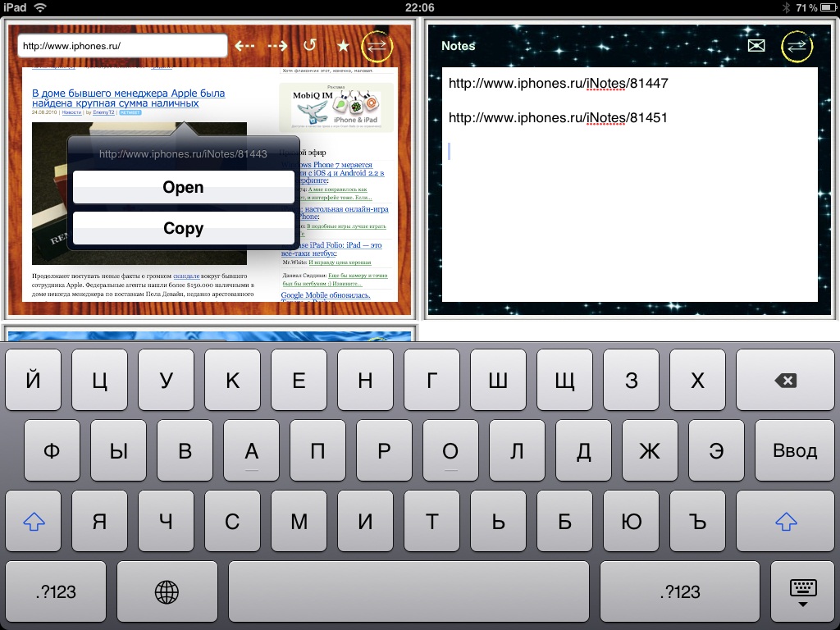Image resolution: width=840 pixels, height=630 pixels.
Task: Open the Google Mobile обновилась link
Action: point(326,295)
